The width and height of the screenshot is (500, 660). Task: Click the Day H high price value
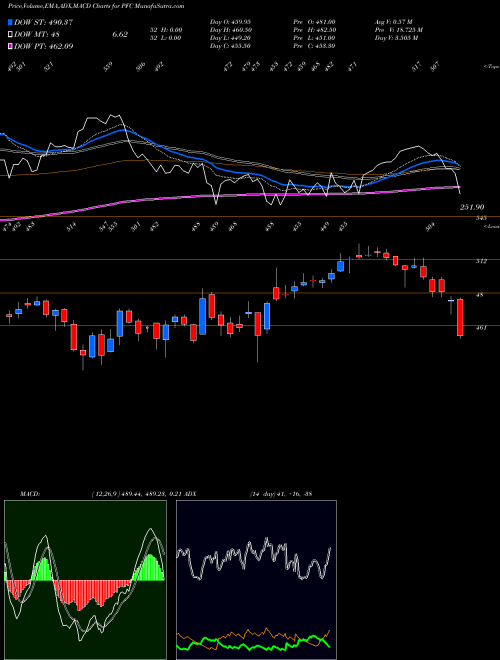pyautogui.click(x=231, y=30)
